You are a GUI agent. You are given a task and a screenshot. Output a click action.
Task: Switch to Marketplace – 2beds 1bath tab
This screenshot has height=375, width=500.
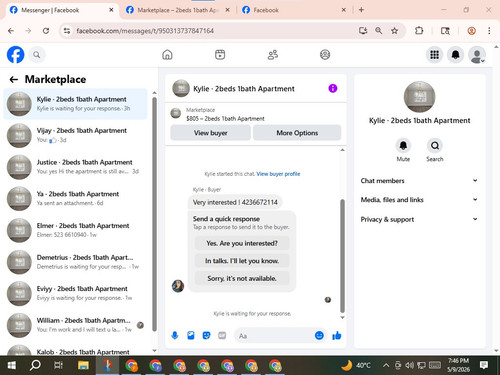[x=178, y=10]
